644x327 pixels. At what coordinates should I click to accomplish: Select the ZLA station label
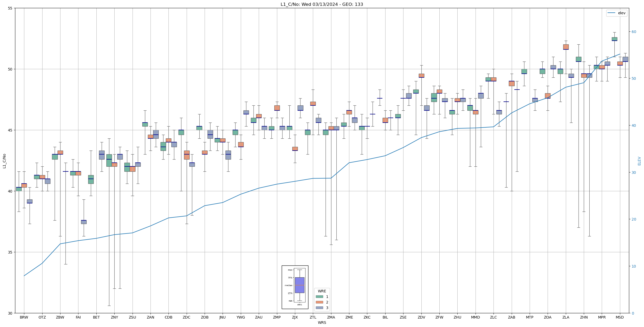point(566,317)
